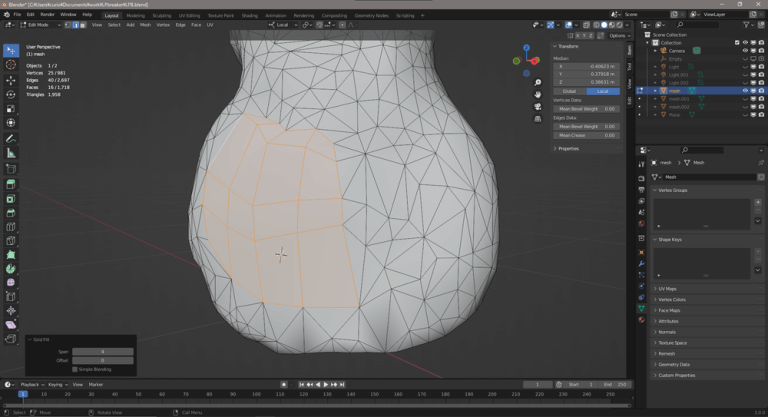The width and height of the screenshot is (768, 417).
Task: Activate the Rotate tool
Action: pyautogui.click(x=11, y=94)
